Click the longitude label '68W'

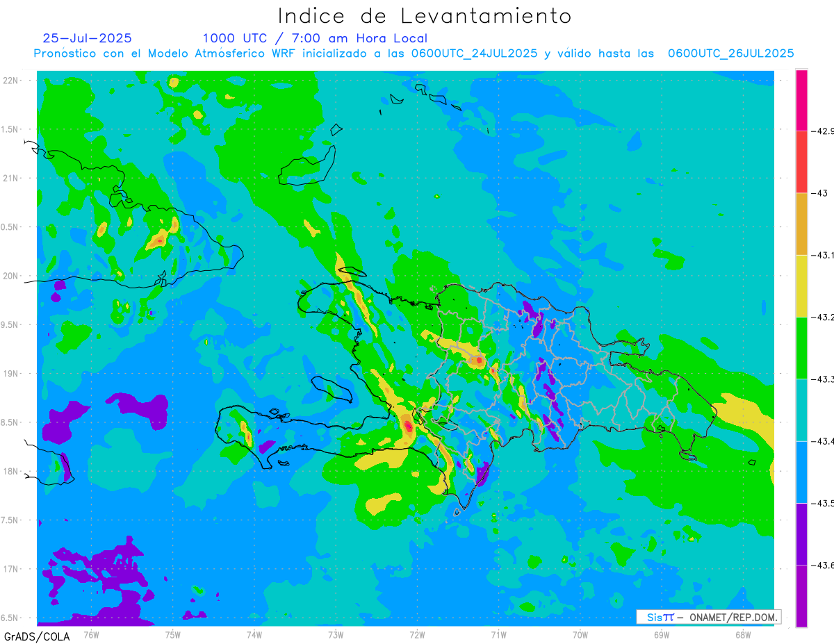[742, 634]
